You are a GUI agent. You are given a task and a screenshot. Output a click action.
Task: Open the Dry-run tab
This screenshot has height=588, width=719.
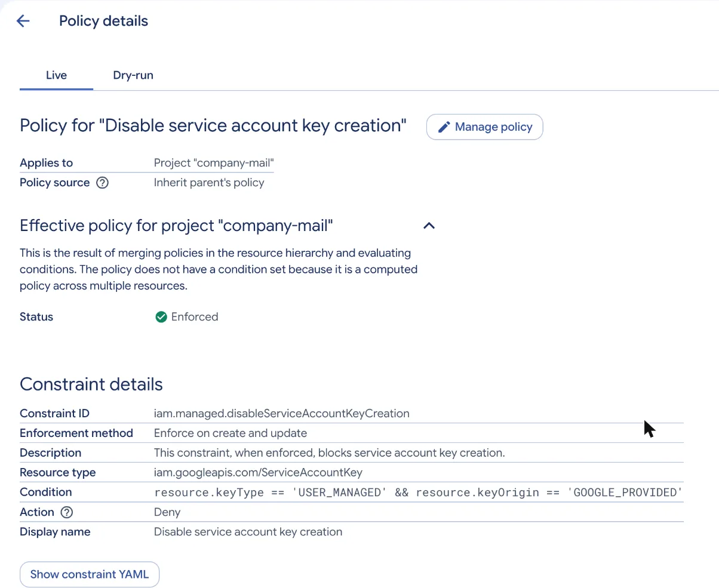click(133, 76)
